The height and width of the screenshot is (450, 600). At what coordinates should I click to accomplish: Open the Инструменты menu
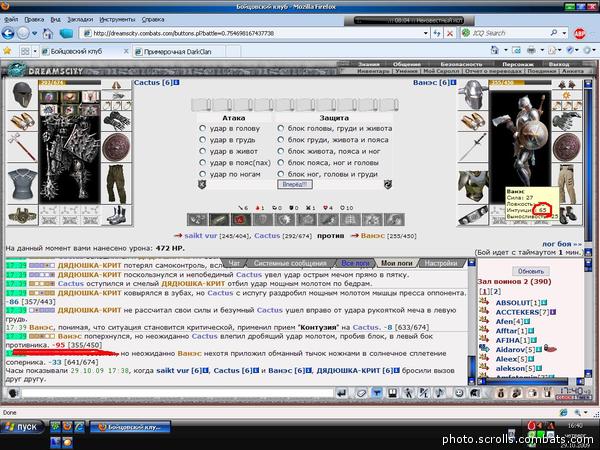point(117,19)
